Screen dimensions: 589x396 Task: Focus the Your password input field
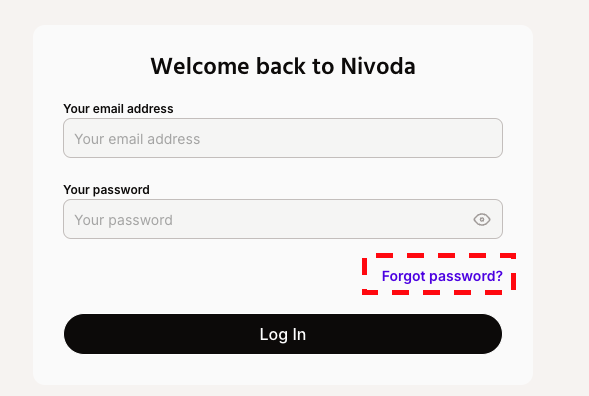[283, 219]
